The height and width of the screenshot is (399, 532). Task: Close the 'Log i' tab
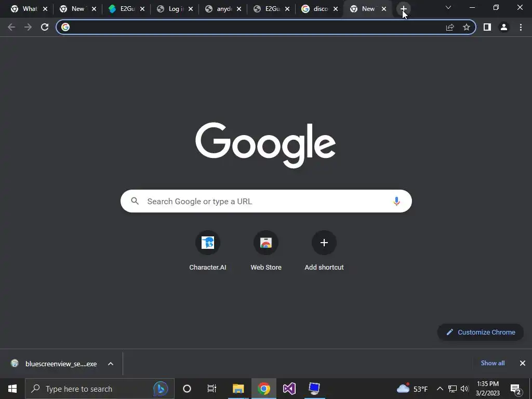coord(191,9)
